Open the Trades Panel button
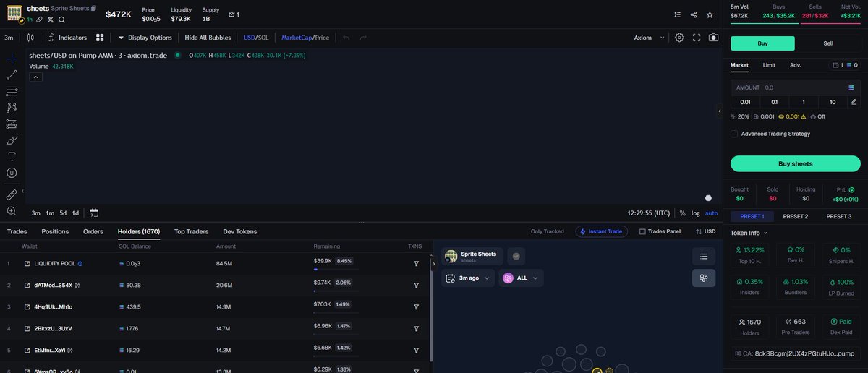The width and height of the screenshot is (868, 373). (660, 231)
